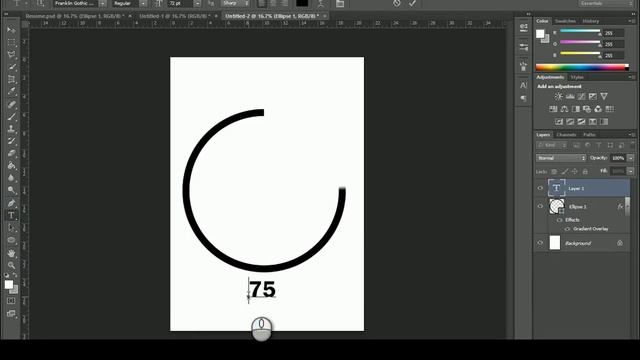This screenshot has width=640, height=360.
Task: Select the Pen tool
Action: click(x=11, y=203)
